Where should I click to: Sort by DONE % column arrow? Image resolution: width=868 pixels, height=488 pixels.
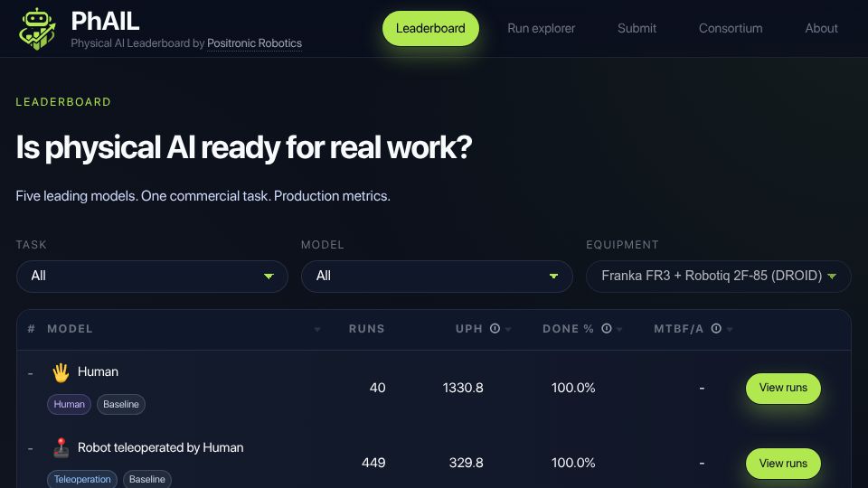click(x=619, y=330)
